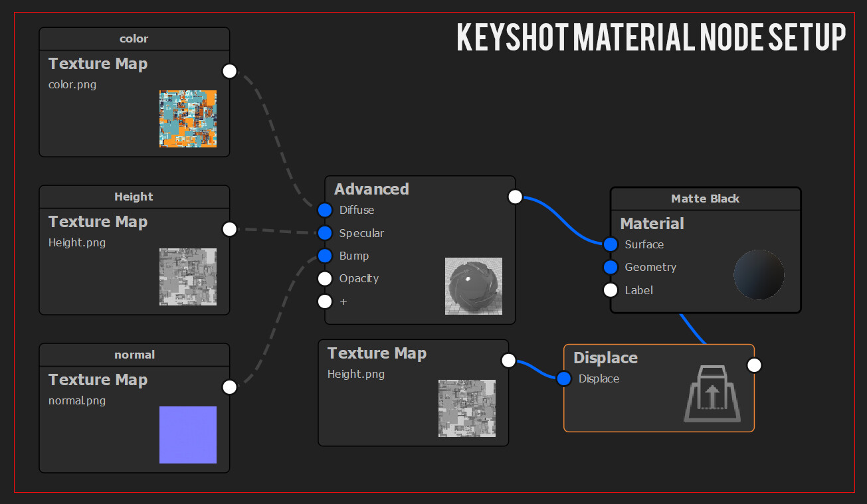Click the material sphere preview in Advanced node
Viewport: 867px width, 504px height.
[474, 287]
